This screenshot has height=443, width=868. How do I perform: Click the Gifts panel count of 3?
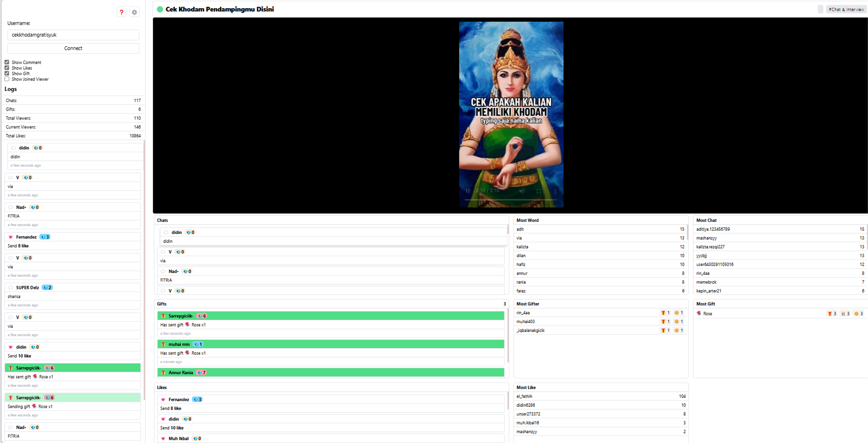(x=505, y=304)
